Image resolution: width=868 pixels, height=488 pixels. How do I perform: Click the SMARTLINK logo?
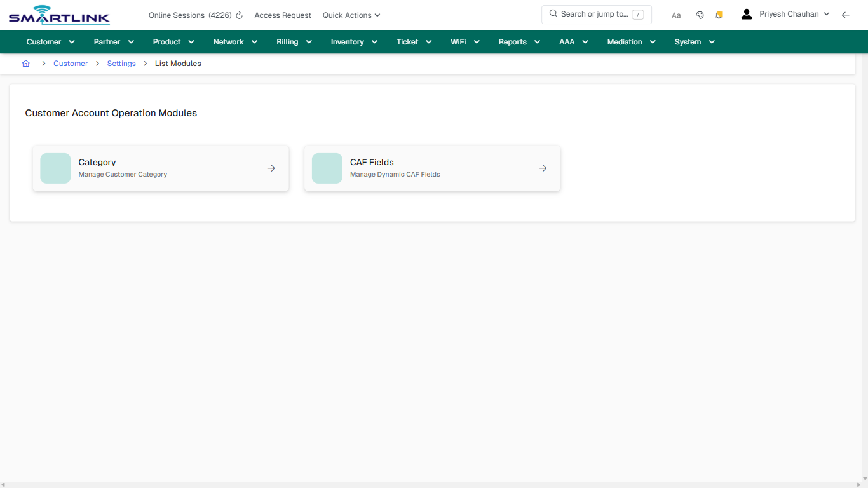click(x=58, y=15)
